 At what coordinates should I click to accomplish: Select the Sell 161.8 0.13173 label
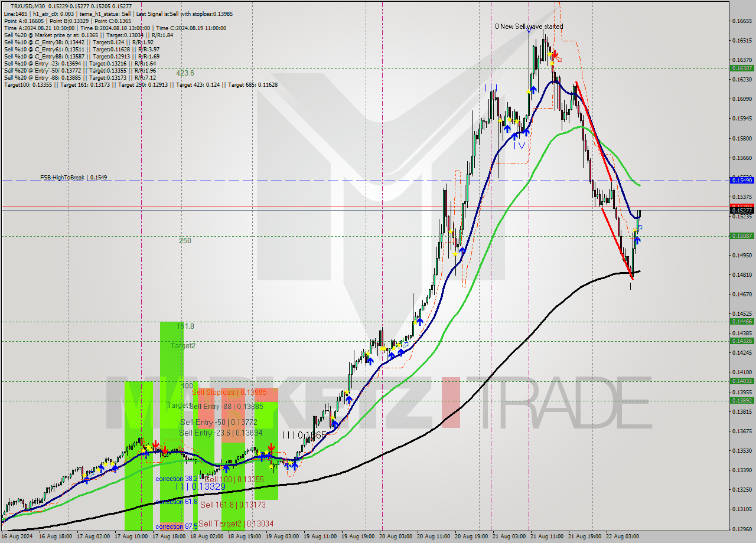[233, 505]
